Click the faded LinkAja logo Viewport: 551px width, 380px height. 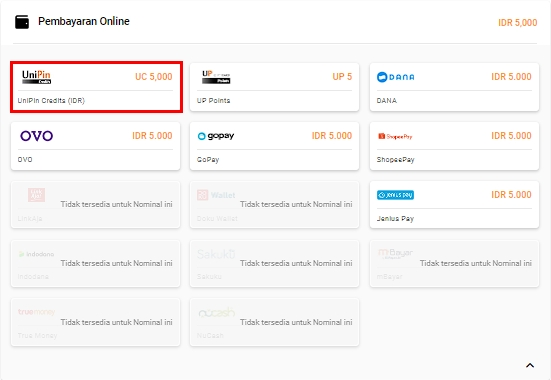37,195
